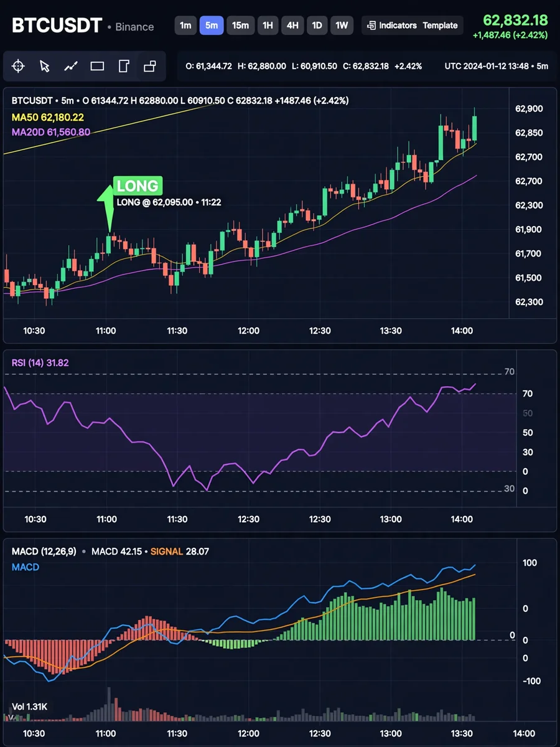The height and width of the screenshot is (747, 560).
Task: Click the 61,900 price axis label
Action: tap(529, 230)
